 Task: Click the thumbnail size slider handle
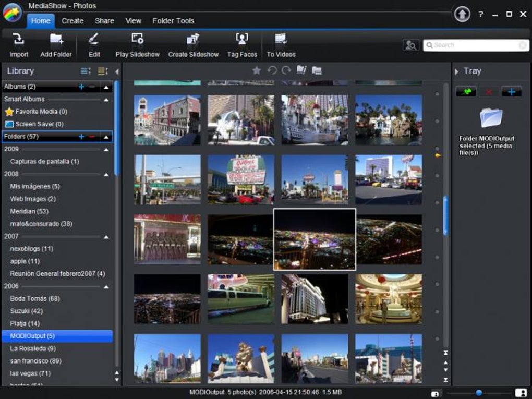[479, 393]
